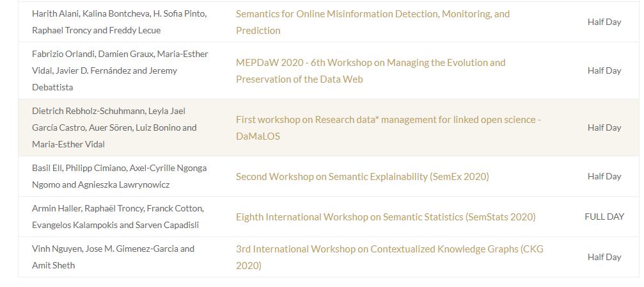Click organizer name Harith Alani
The height and width of the screenshot is (287, 644).
coord(56,13)
